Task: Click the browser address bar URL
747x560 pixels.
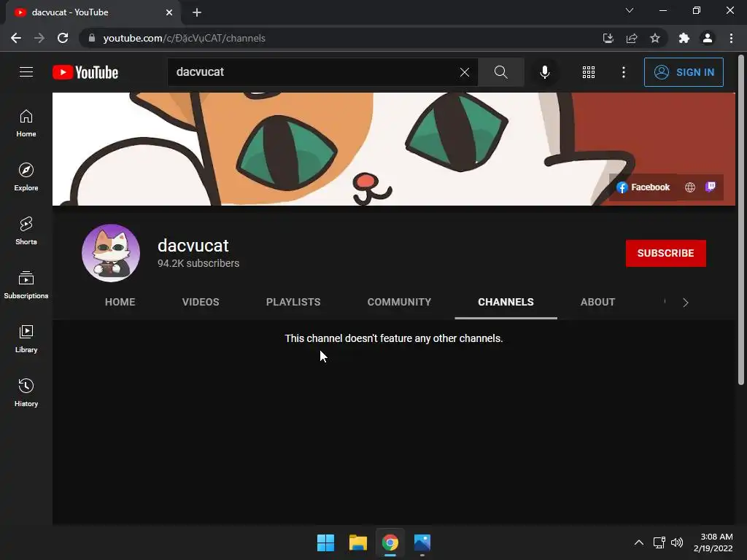Action: (x=185, y=38)
